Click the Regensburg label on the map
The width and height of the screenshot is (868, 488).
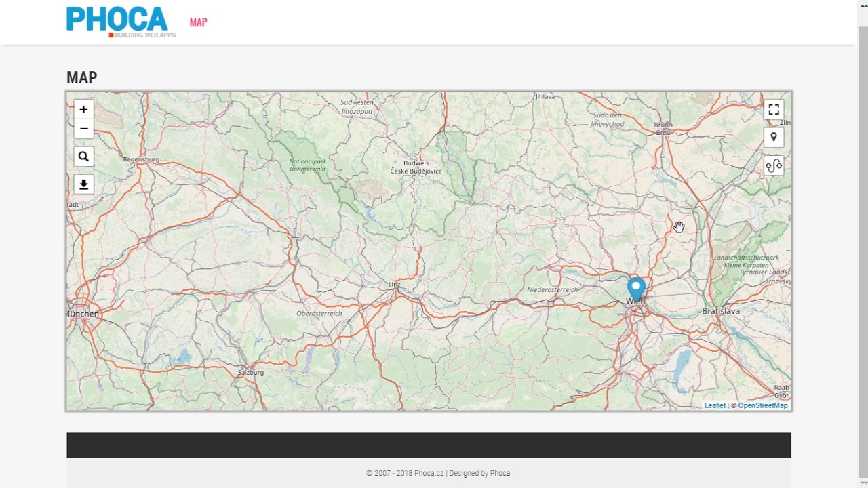(141, 159)
